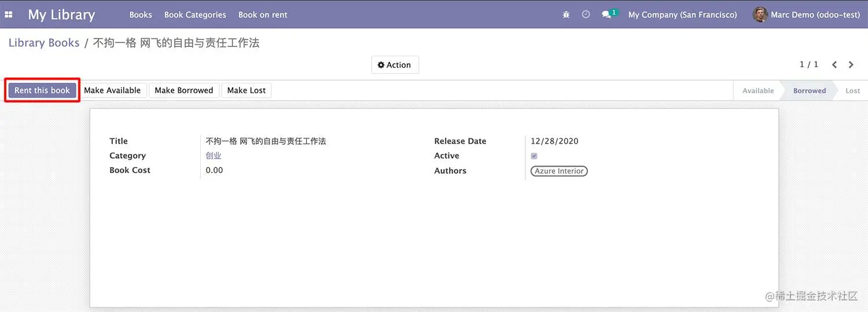Image resolution: width=868 pixels, height=312 pixels.
Task: Select the Available status stage
Action: (x=758, y=91)
